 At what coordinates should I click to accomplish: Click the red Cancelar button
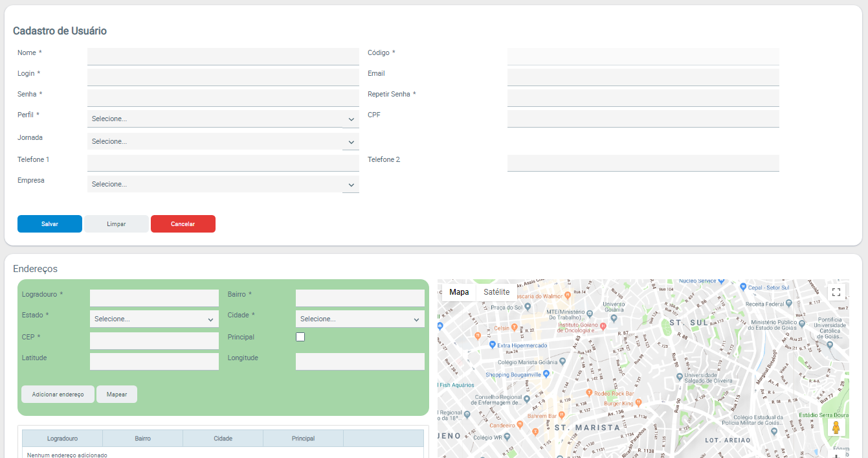pyautogui.click(x=183, y=223)
